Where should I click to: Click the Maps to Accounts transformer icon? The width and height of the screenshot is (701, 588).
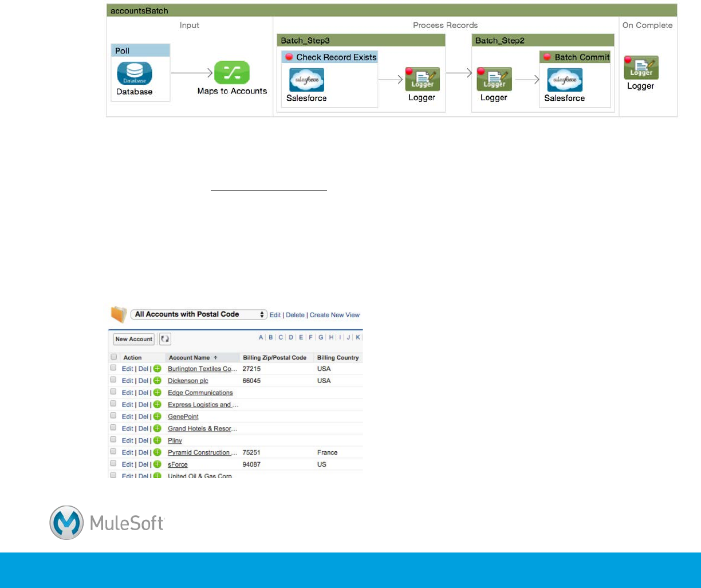tap(232, 73)
